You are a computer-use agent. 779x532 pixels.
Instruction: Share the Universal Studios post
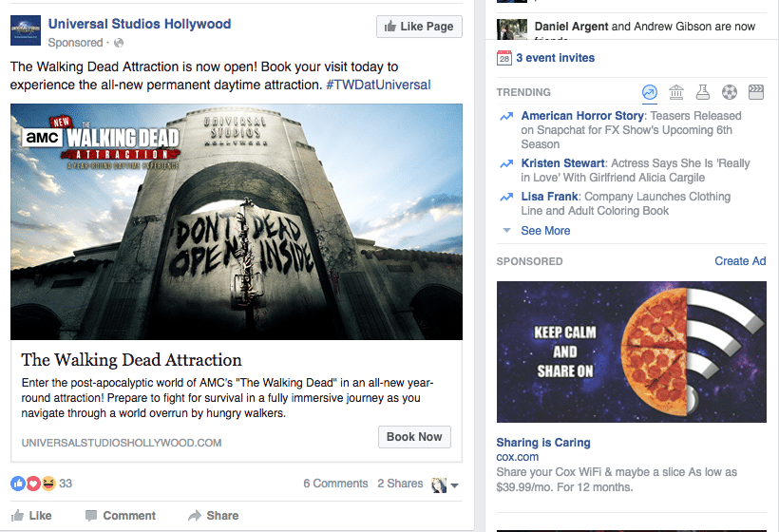point(213,516)
